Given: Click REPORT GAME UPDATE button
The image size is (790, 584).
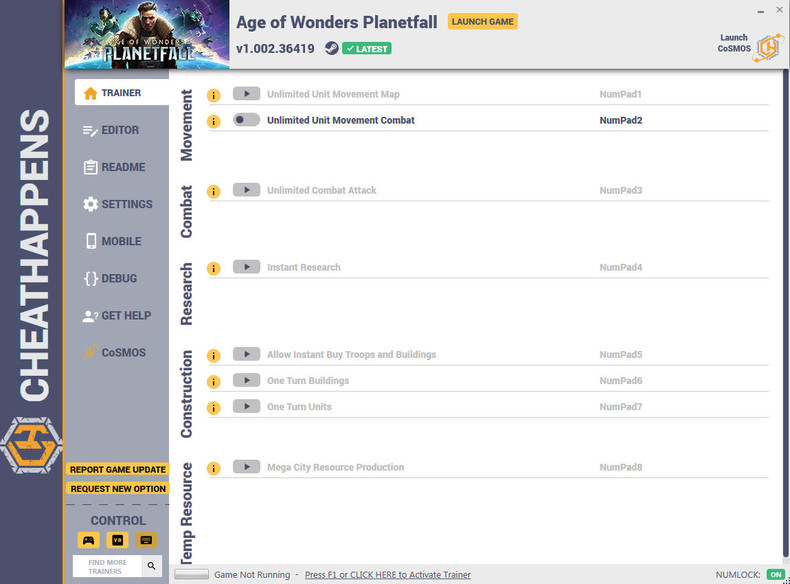Looking at the screenshot, I should click(117, 470).
